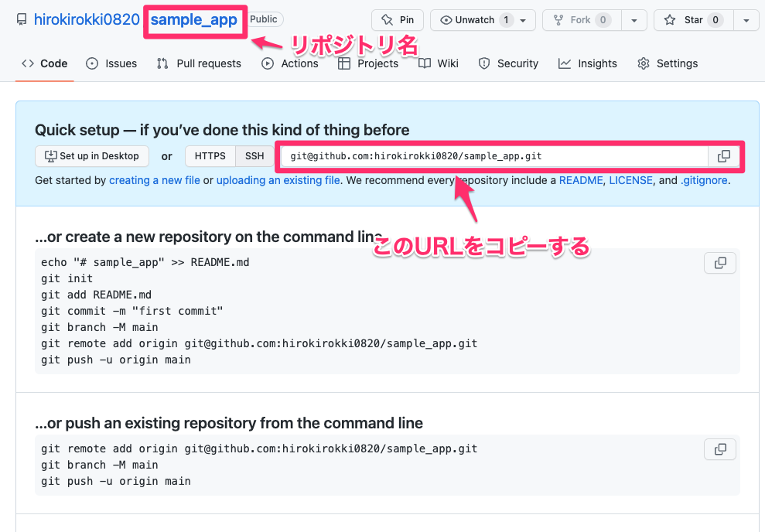Expand the Star lists dropdown arrow

pos(746,20)
